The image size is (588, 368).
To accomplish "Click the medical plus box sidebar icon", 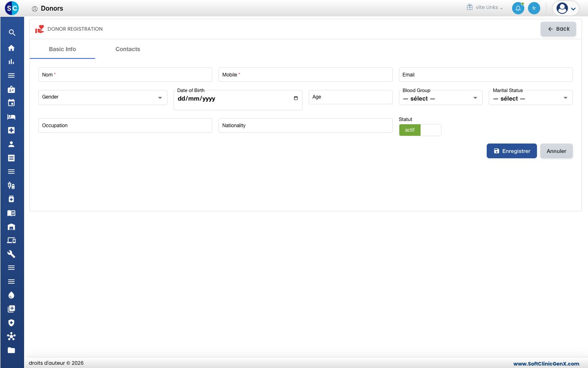I will pyautogui.click(x=11, y=130).
